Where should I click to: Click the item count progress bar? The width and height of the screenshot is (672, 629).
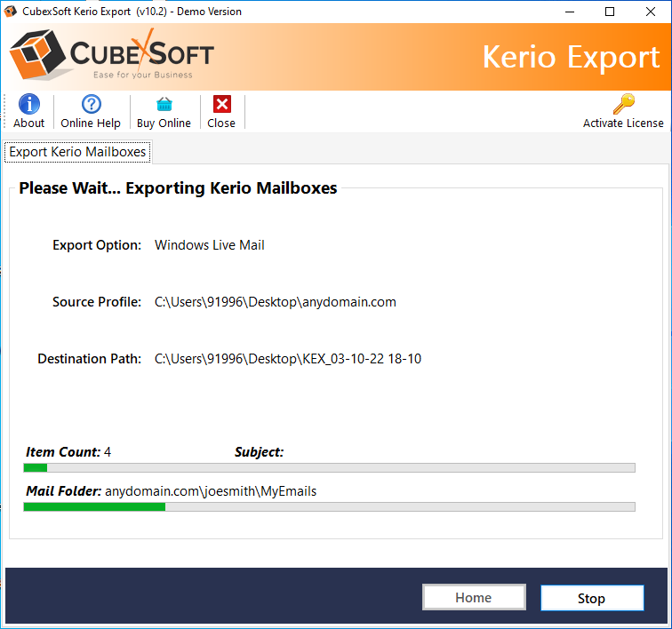tap(329, 467)
